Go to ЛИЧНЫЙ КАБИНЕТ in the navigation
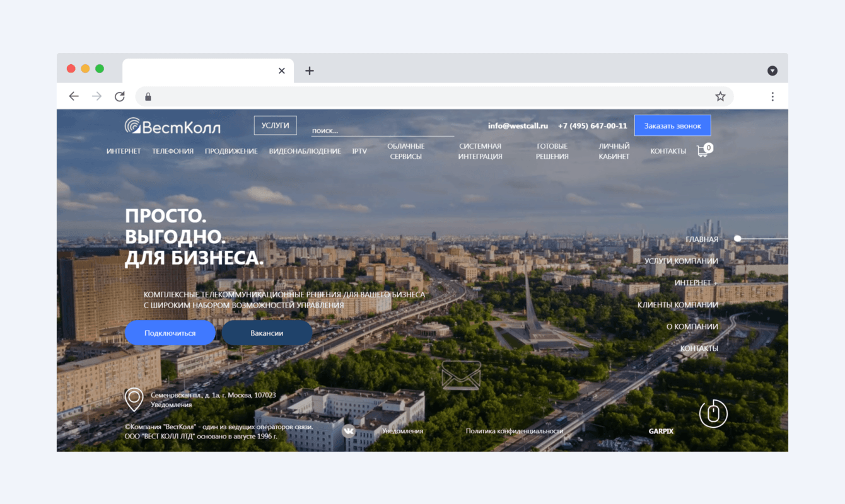This screenshot has width=845, height=504. point(614,151)
